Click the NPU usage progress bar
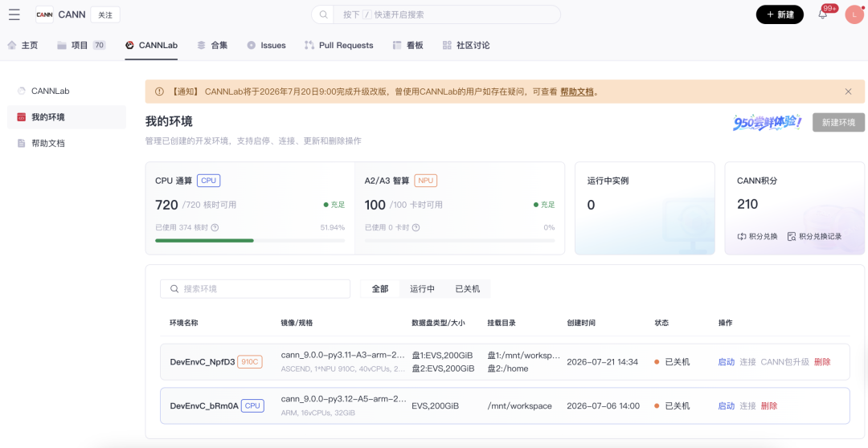The width and height of the screenshot is (868, 448). (x=460, y=241)
